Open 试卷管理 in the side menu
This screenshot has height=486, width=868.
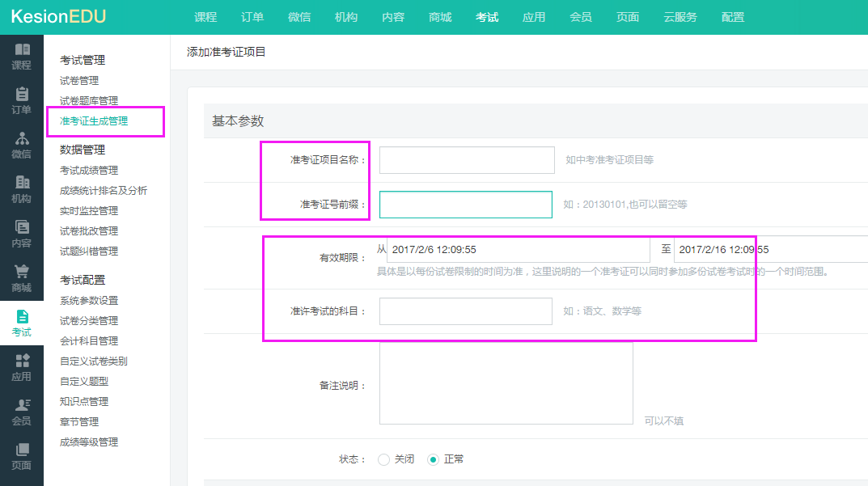(79, 81)
